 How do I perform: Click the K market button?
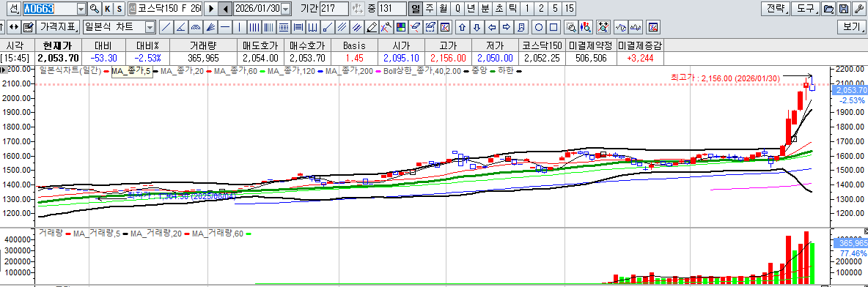(x=107, y=9)
